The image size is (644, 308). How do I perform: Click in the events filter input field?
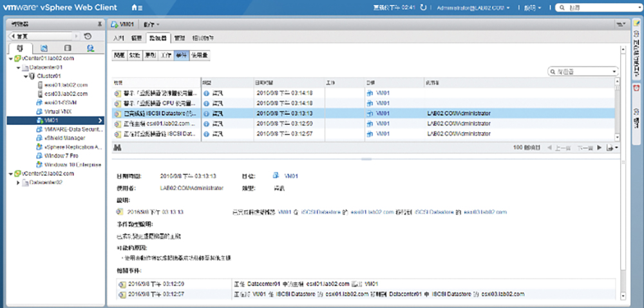tap(583, 72)
